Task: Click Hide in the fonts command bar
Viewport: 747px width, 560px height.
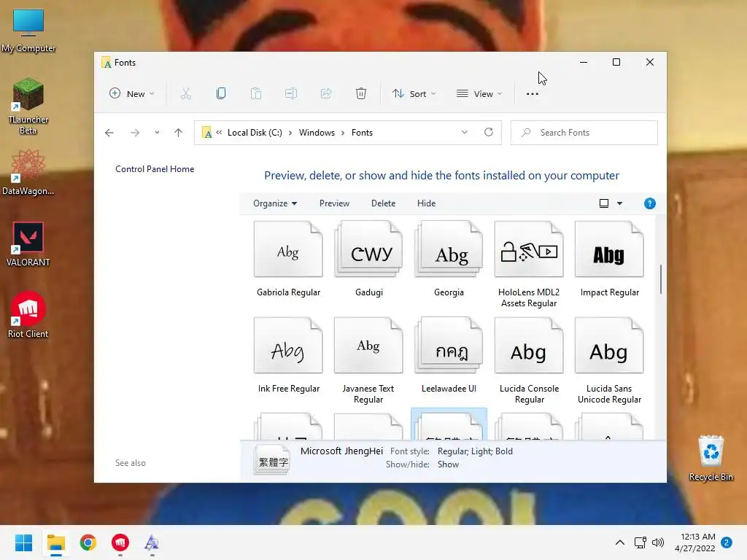Action: coord(426,203)
